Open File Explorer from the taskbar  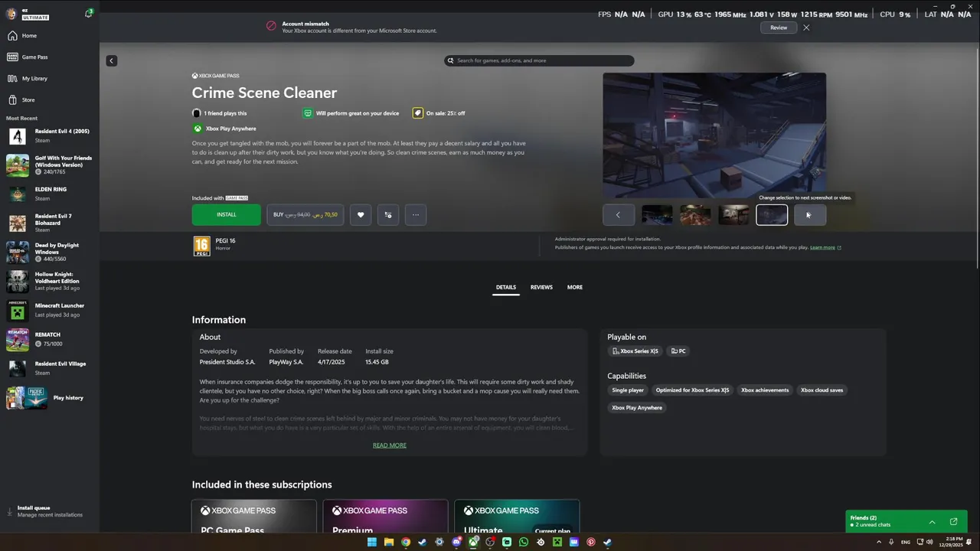(389, 542)
